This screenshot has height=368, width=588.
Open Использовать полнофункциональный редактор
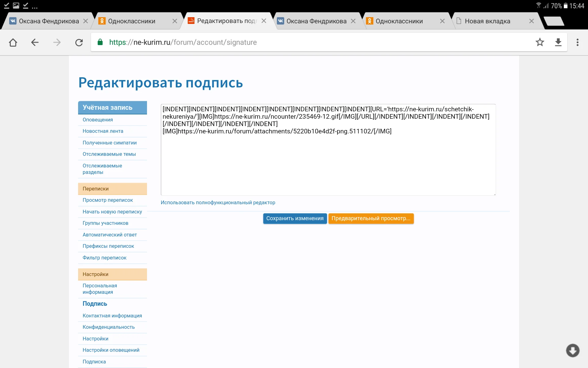tap(218, 202)
